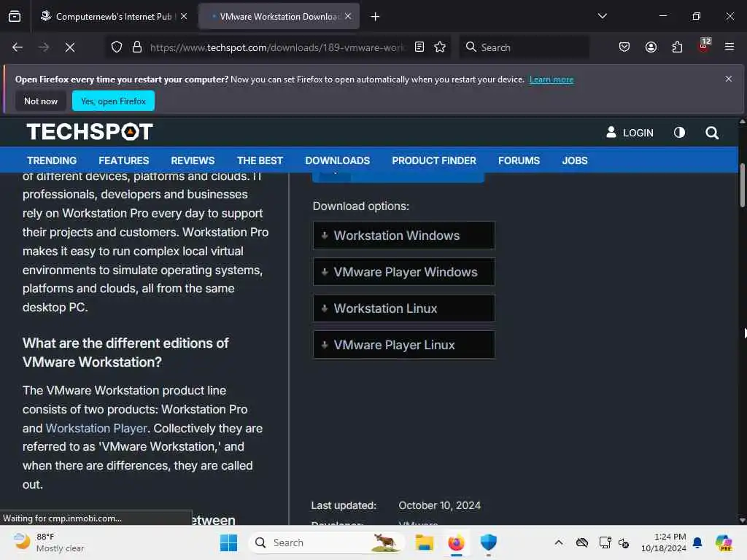The height and width of the screenshot is (560, 747).
Task: Launch Copilot preview icon
Action: pyautogui.click(x=724, y=542)
